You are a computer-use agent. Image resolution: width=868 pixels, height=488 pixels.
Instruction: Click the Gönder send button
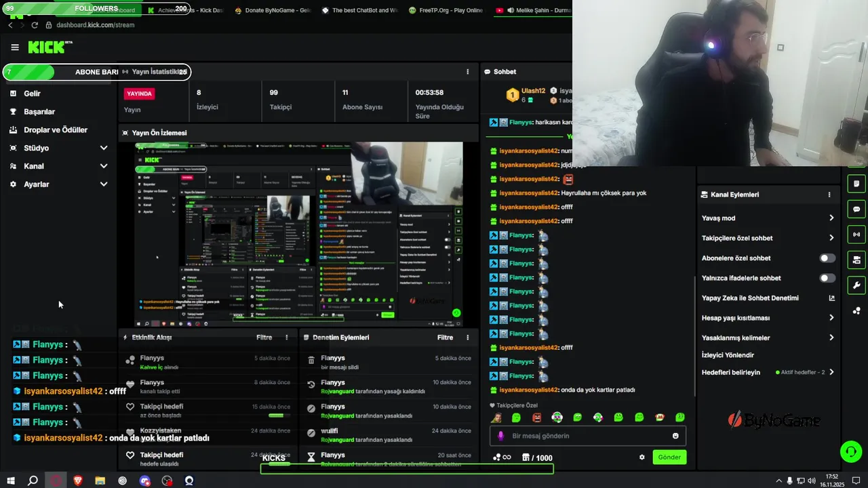pyautogui.click(x=669, y=457)
